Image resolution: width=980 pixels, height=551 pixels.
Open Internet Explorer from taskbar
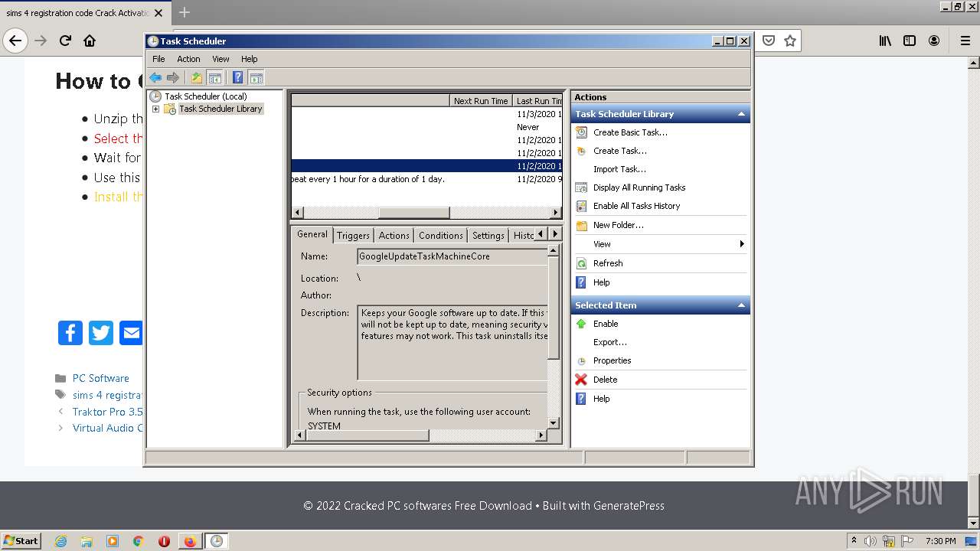click(61, 541)
